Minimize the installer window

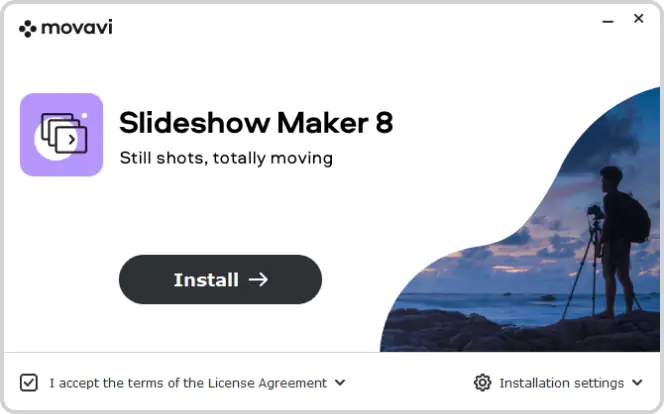point(608,21)
